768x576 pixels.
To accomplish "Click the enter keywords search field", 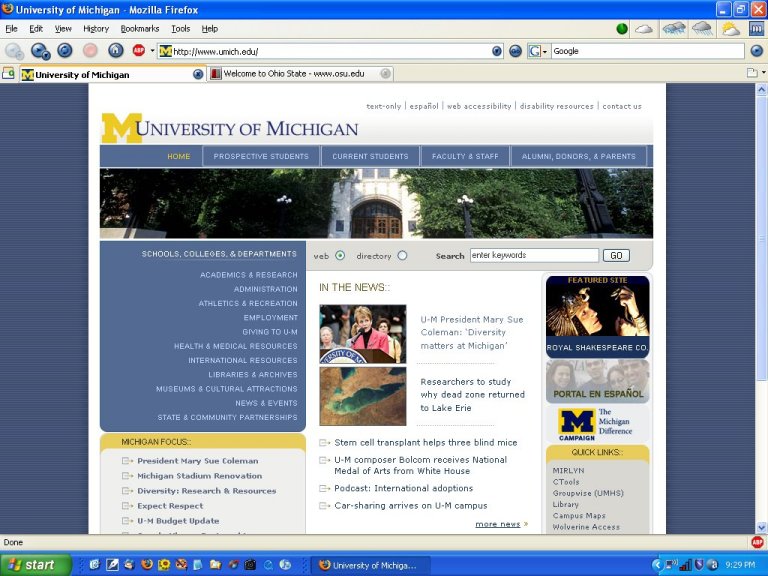I will 534,256.
